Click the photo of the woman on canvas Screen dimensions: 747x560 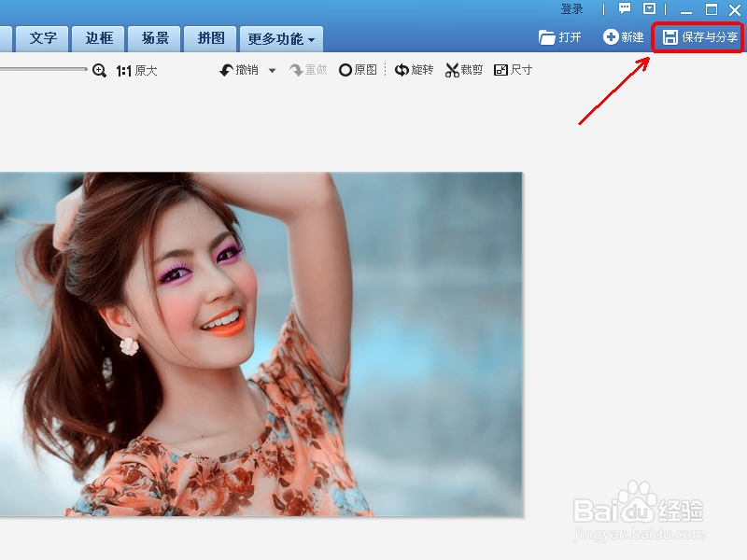[261, 344]
